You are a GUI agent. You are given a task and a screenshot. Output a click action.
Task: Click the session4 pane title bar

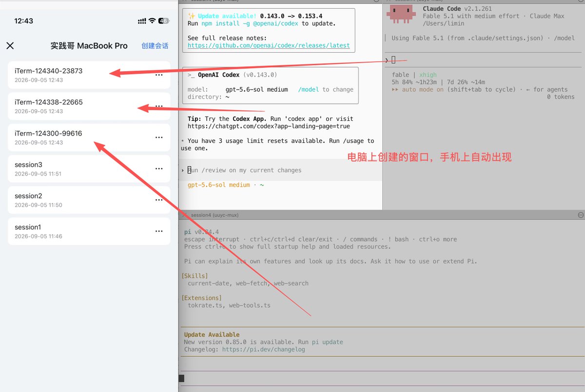point(381,215)
